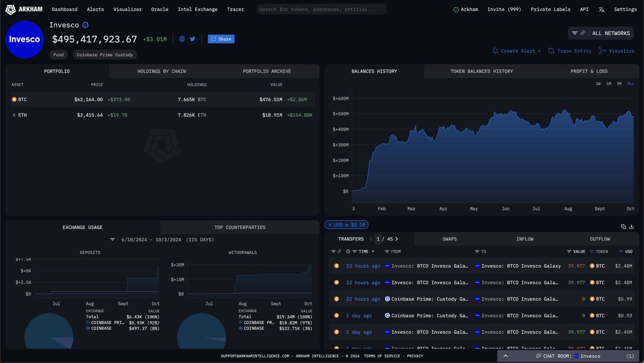644x363 pixels.
Task: Select the 1M chart range
Action: [609, 84]
